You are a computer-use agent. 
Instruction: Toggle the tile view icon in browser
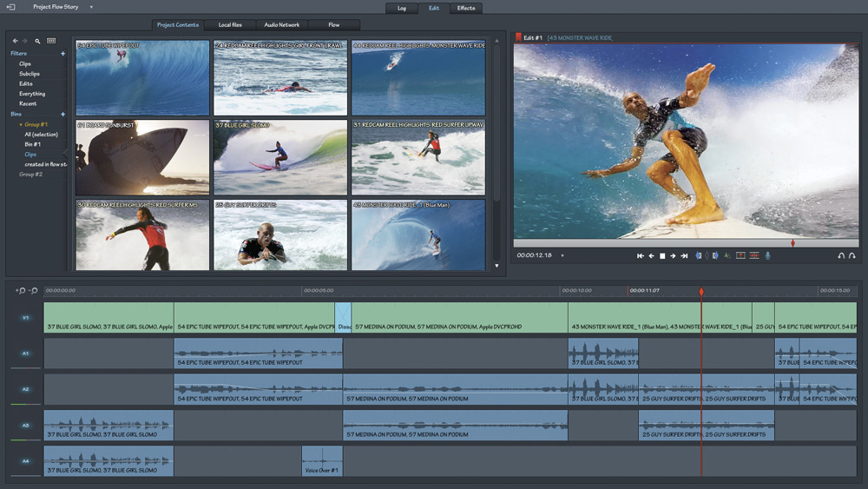pos(51,41)
